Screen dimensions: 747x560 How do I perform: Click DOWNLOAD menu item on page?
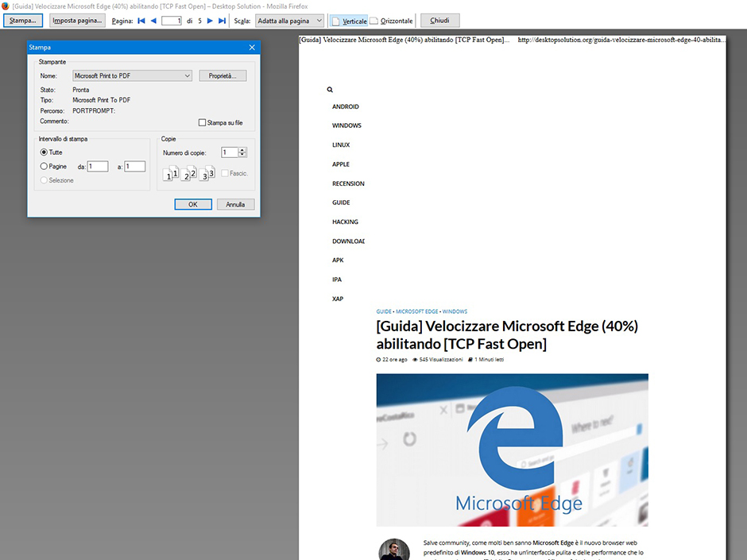348,241
